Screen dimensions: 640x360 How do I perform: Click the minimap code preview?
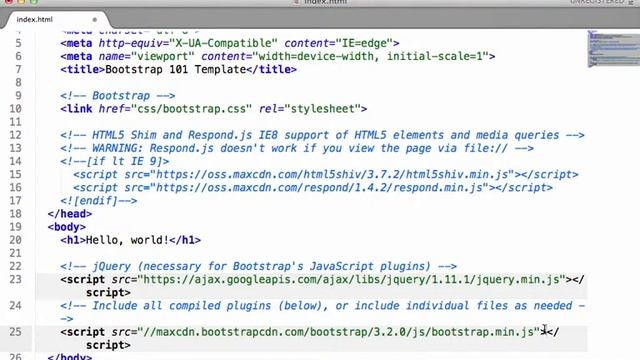tap(613, 49)
